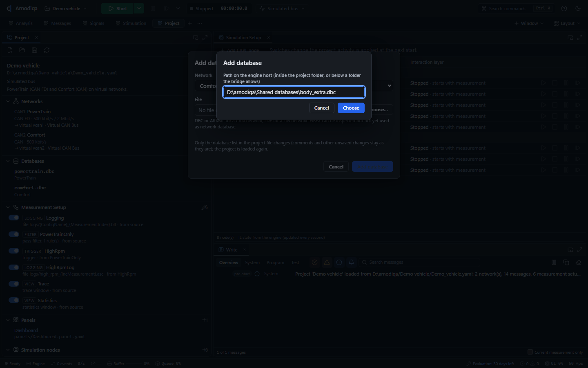Image resolution: width=588 pixels, height=368 pixels.
Task: Check Current measurement only checkbox
Action: point(530,352)
